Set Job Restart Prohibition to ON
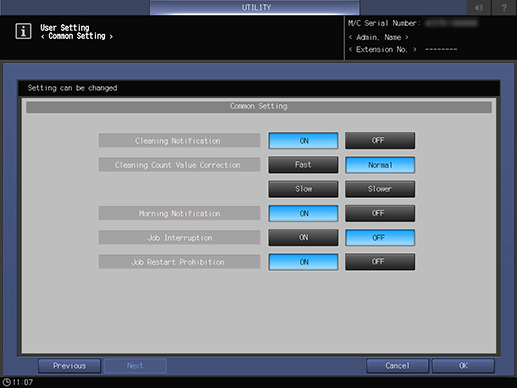 click(303, 262)
